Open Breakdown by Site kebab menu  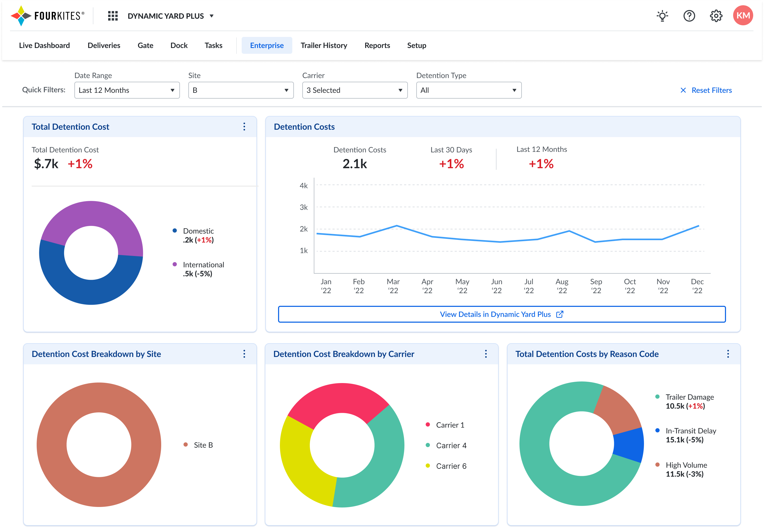[x=244, y=354]
